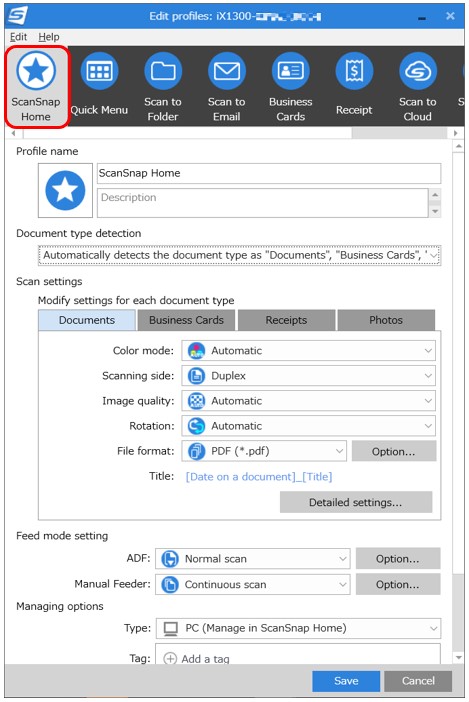Click the Date on a document Title link
This screenshot has width=469, height=702.
(x=259, y=476)
